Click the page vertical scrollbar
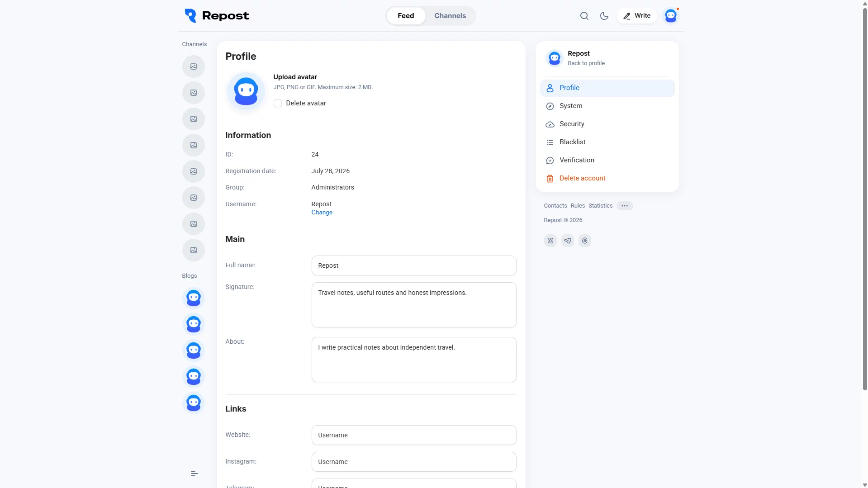This screenshot has width=868, height=488. pyautogui.click(x=864, y=199)
